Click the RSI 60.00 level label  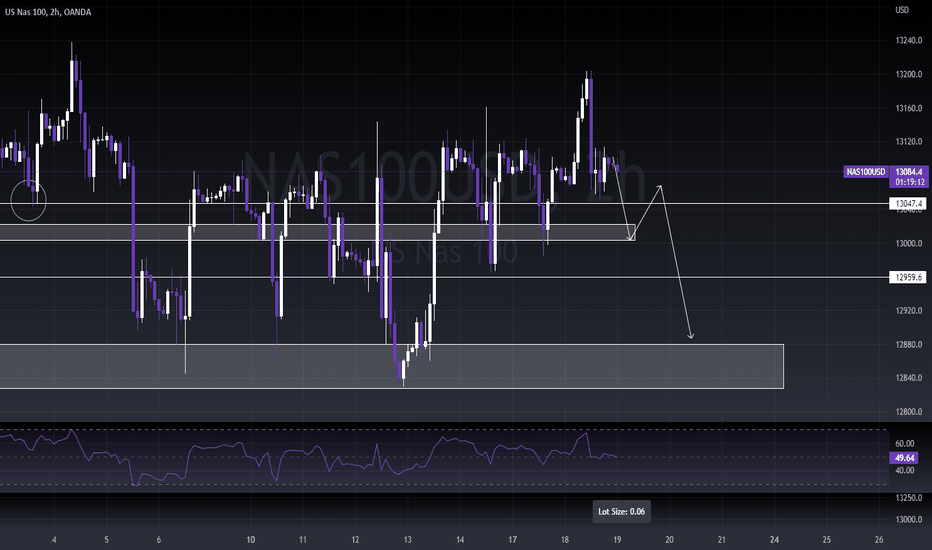point(904,444)
